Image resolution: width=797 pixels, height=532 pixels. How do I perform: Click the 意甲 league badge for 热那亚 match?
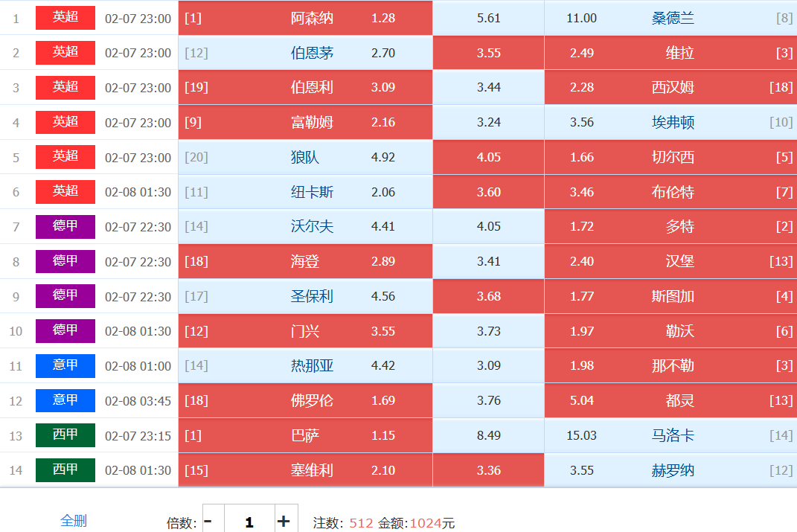pos(65,365)
